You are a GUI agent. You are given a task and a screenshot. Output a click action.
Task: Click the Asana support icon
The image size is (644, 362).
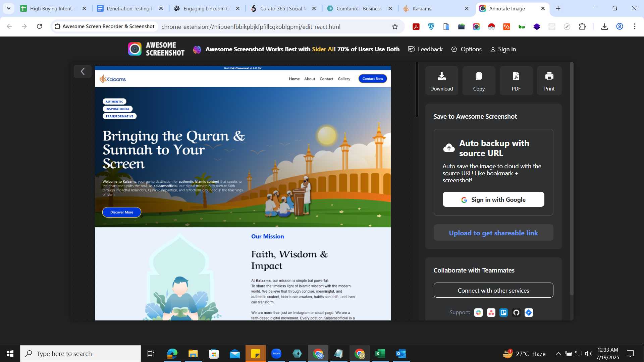point(491,313)
